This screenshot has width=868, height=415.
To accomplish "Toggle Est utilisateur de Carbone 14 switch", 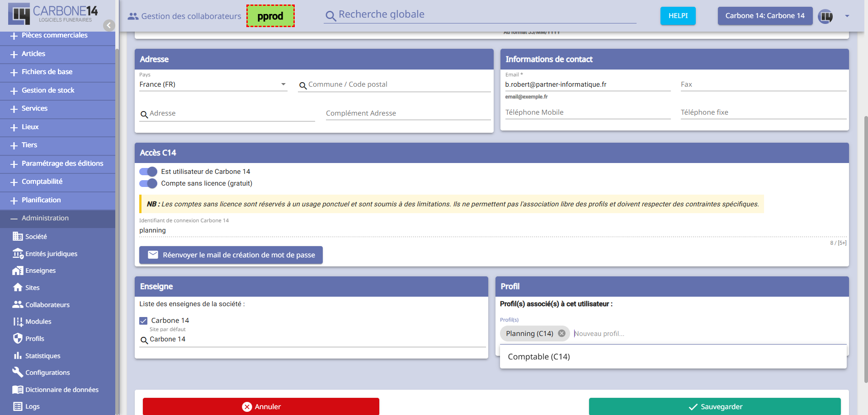I will (148, 172).
